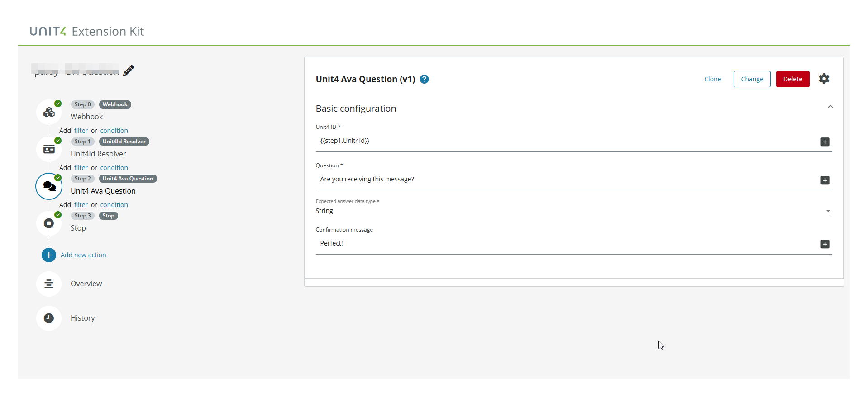The image size is (868, 397).
Task: Open settings gear for this action
Action: click(x=824, y=79)
